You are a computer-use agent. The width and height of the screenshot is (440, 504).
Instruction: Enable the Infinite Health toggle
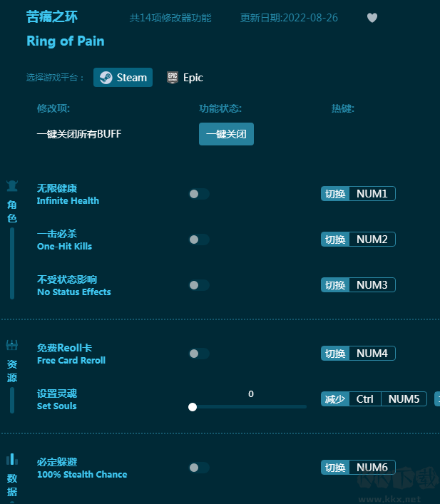tap(199, 194)
